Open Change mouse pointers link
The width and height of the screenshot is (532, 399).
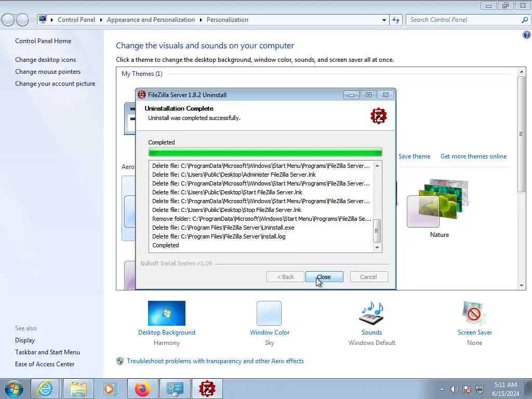pos(48,72)
